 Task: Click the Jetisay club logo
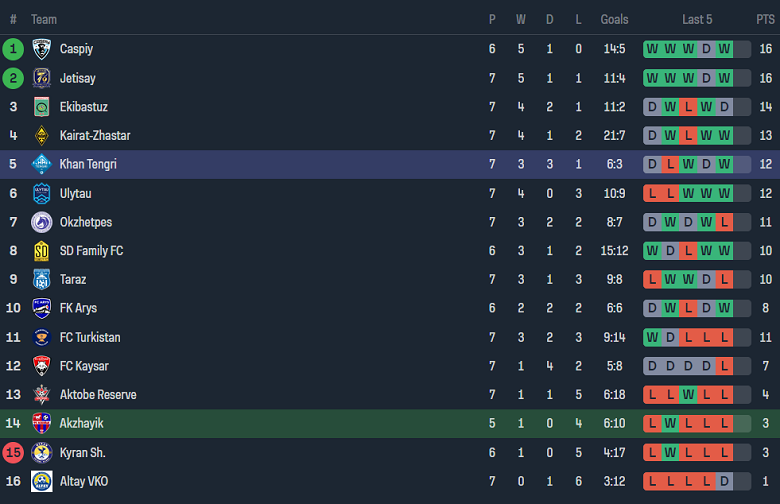tap(41, 78)
